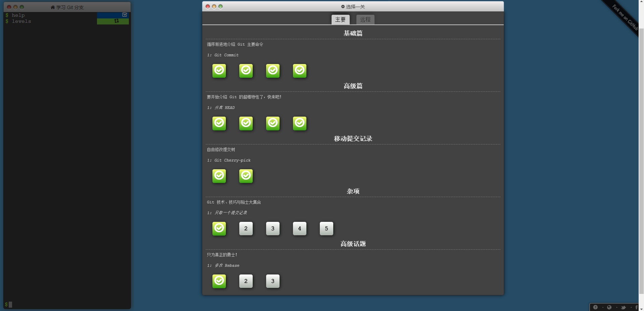
Task: Click the 杂项 section heading
Action: [x=353, y=191]
